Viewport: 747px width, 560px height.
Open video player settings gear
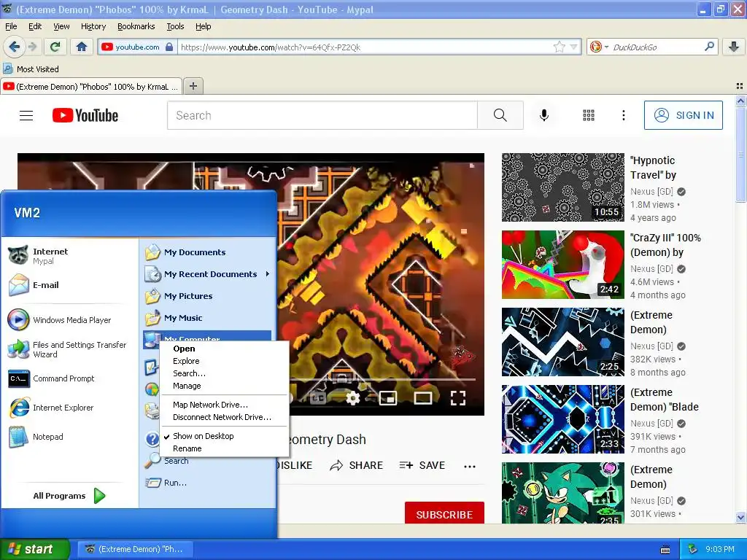[x=352, y=397]
